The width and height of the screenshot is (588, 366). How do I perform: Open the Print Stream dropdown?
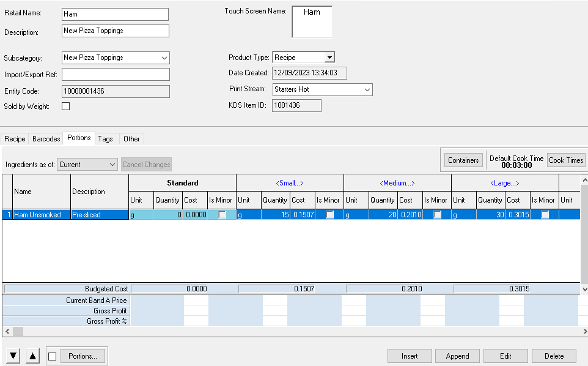[367, 89]
